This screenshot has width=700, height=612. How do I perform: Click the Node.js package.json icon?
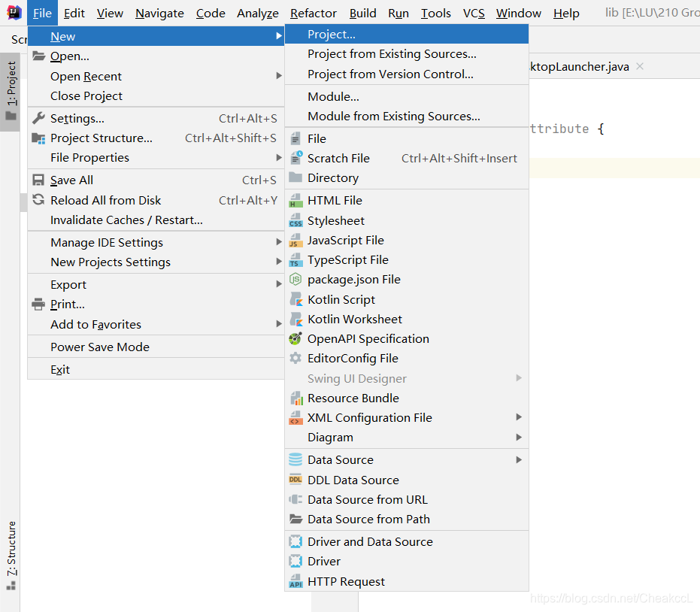tap(295, 280)
